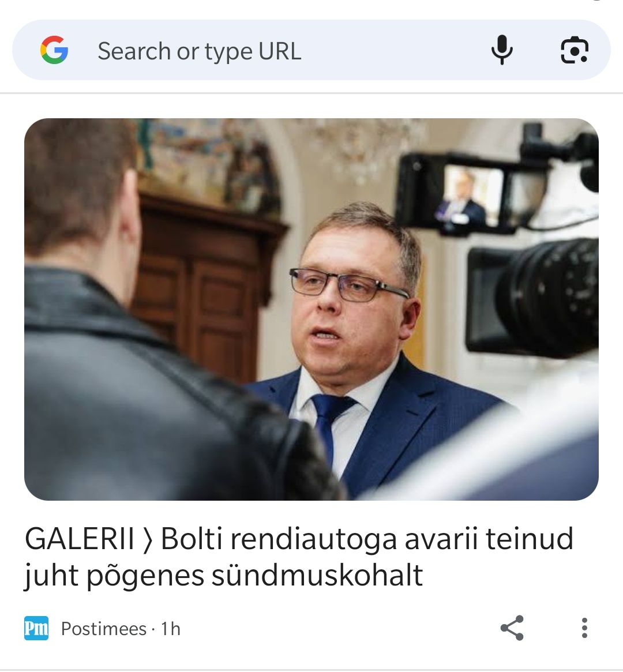Open the interview photo thumbnail

(311, 309)
